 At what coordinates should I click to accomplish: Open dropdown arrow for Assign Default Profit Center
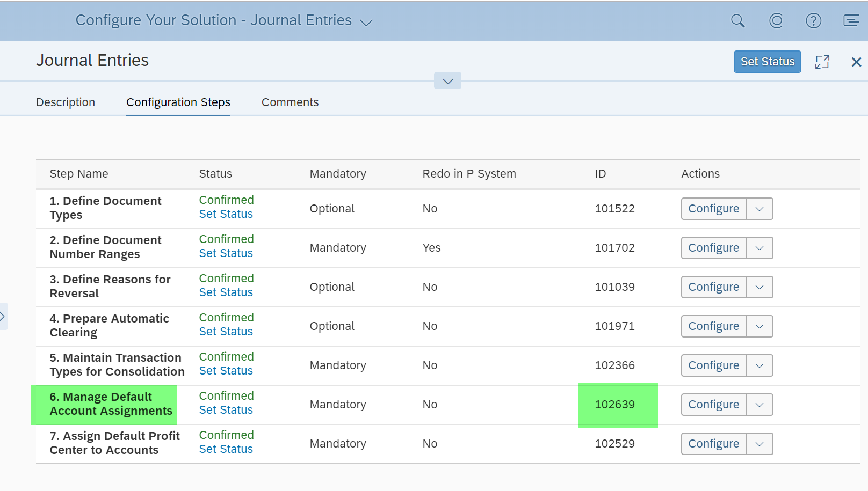759,444
